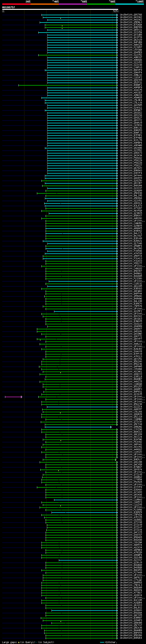
Task: Open the UniRef100_A4S062 entry label
Action: 131,20
